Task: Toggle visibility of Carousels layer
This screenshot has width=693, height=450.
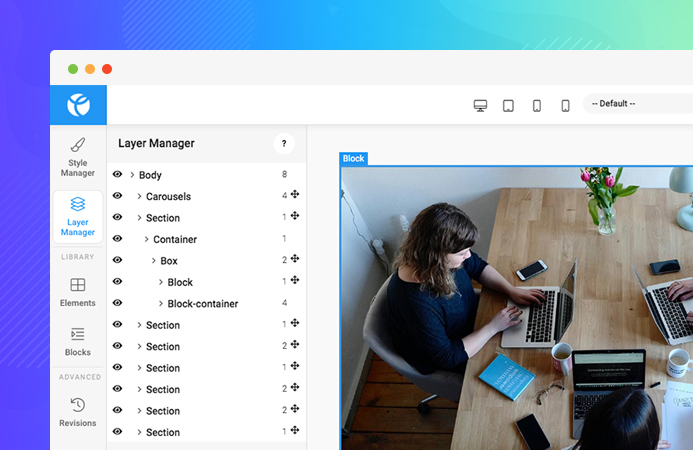Action: [117, 196]
